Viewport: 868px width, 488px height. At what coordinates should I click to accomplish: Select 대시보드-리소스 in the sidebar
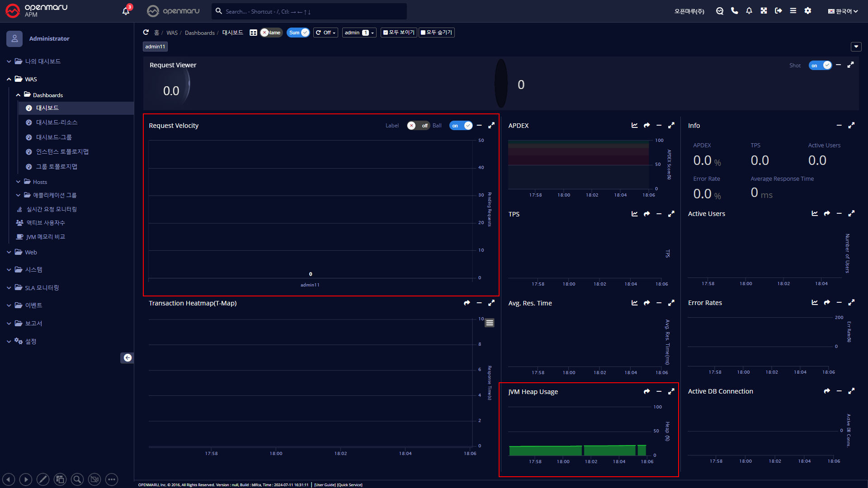tap(57, 122)
